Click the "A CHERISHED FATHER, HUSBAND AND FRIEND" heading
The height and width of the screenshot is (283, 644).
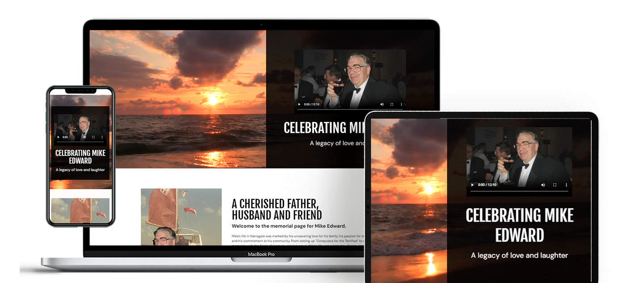[277, 210]
